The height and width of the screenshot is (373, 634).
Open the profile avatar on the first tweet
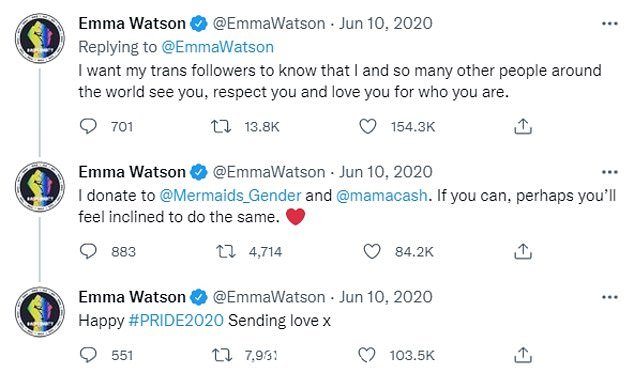40,38
